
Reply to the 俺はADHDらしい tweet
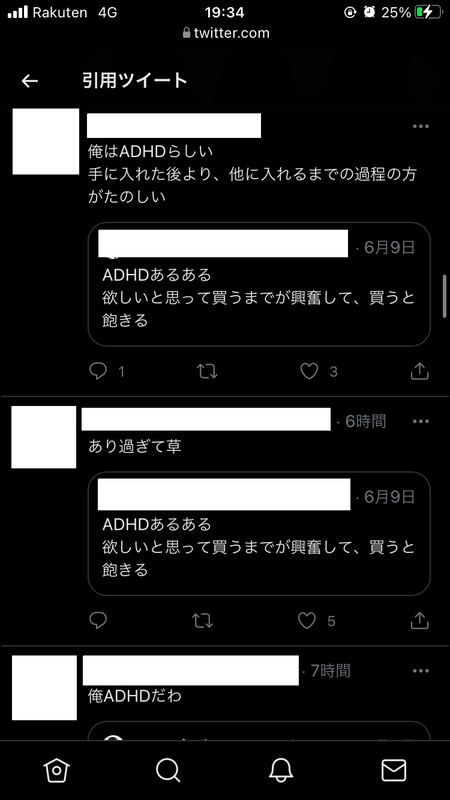point(98,371)
